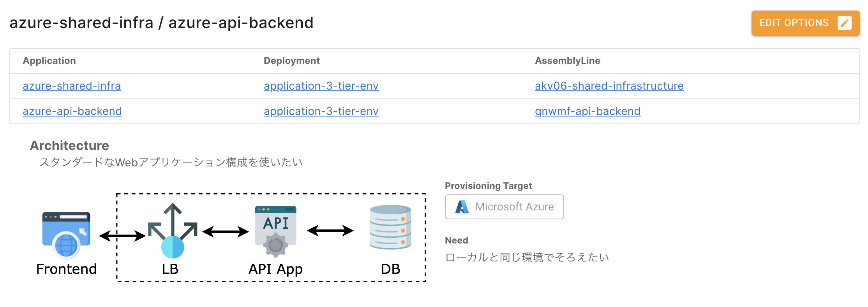Click the AssemblyLine column header
The width and height of the screenshot is (868, 307).
coord(567,61)
